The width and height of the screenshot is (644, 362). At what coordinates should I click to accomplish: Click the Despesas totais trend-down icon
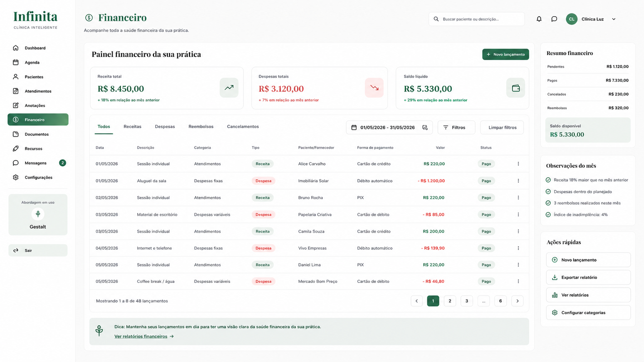point(374,88)
